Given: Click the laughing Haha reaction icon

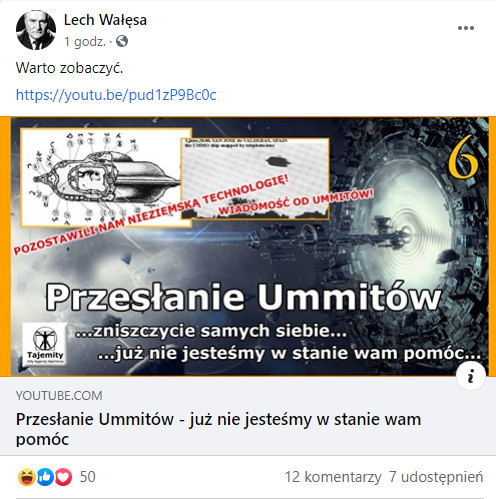Looking at the screenshot, I should pos(27,477).
